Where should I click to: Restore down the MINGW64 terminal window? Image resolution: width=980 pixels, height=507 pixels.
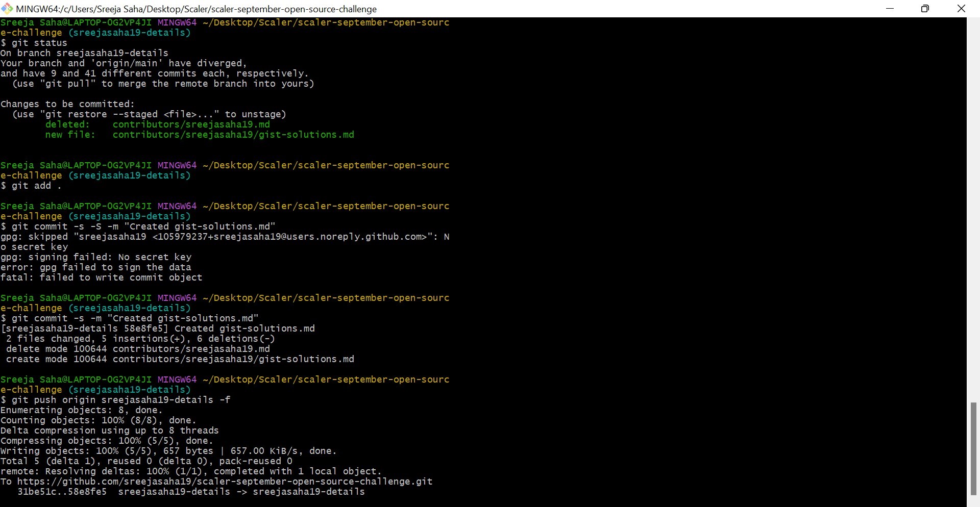point(925,9)
